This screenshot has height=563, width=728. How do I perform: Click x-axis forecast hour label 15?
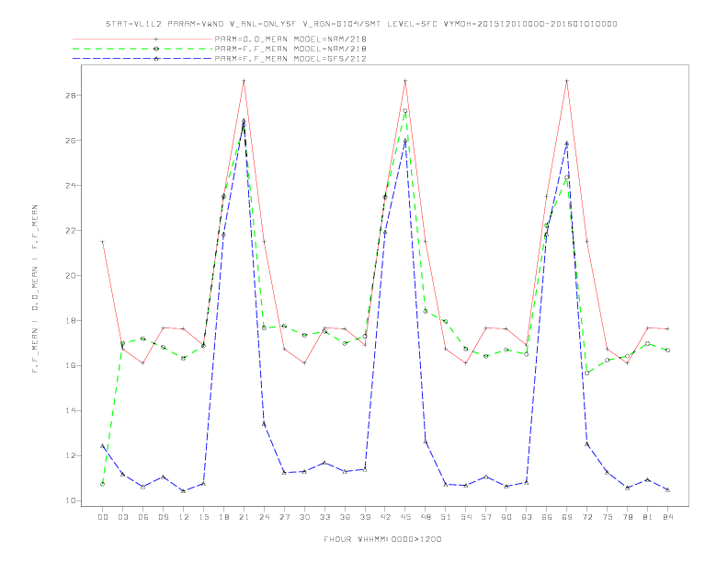[203, 517]
